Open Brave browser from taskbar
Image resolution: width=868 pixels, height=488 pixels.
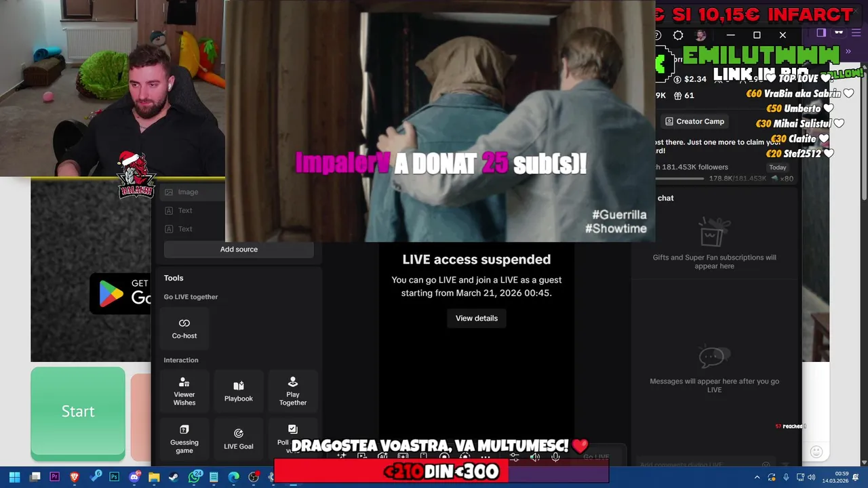point(75,477)
